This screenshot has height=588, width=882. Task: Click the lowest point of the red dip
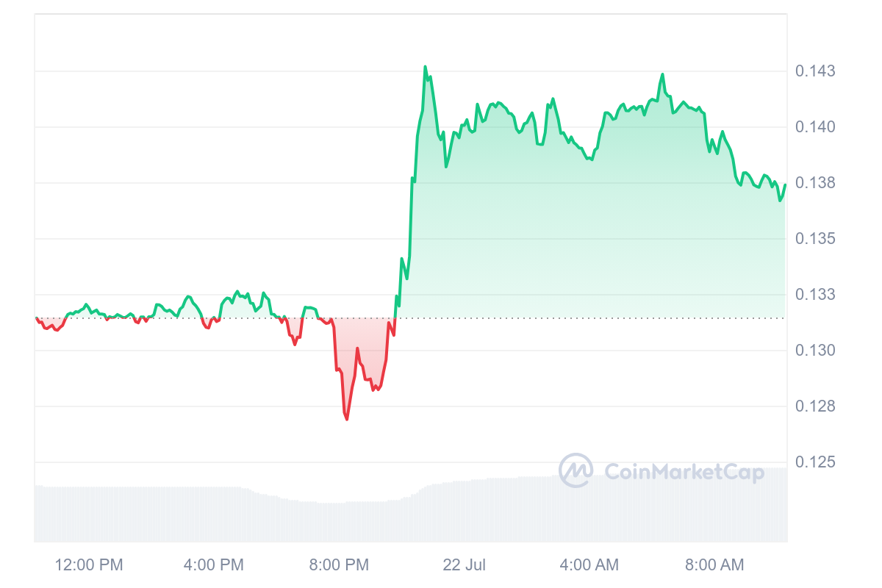click(x=347, y=419)
